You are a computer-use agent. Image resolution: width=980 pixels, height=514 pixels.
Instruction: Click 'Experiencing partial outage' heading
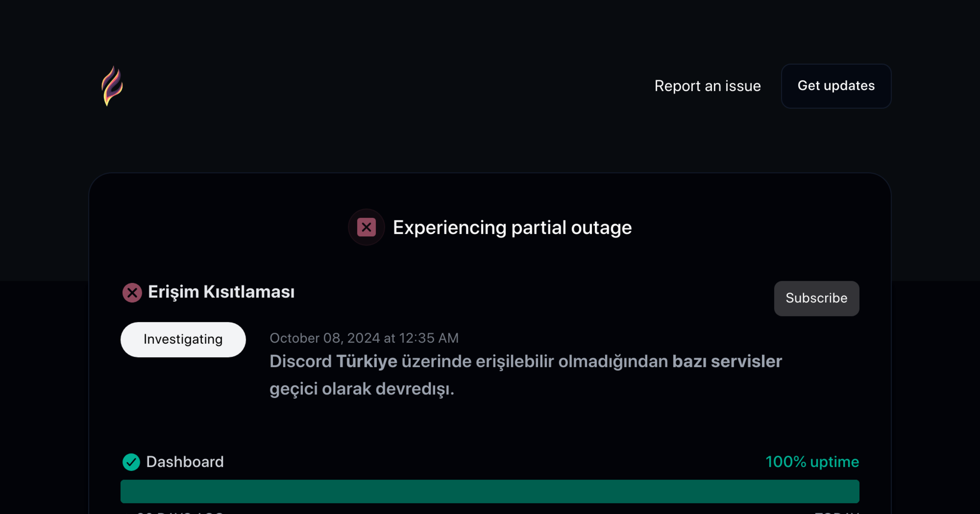pyautogui.click(x=512, y=227)
